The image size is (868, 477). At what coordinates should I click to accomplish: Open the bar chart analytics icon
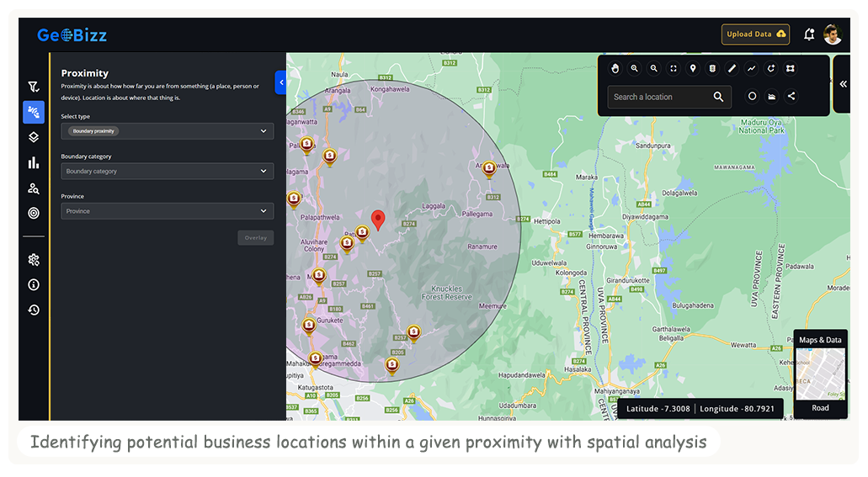34,162
